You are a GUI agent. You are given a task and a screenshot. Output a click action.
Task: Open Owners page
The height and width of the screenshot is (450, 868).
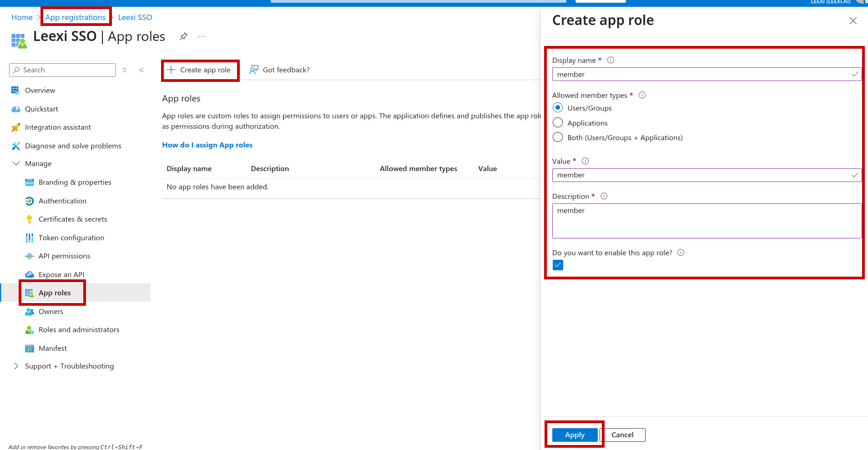(x=51, y=312)
